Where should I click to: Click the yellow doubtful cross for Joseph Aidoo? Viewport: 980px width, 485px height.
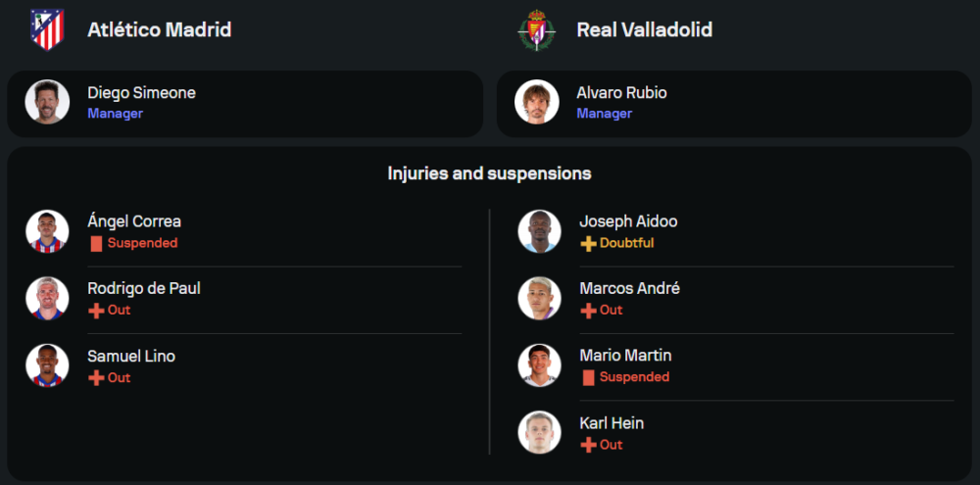588,243
